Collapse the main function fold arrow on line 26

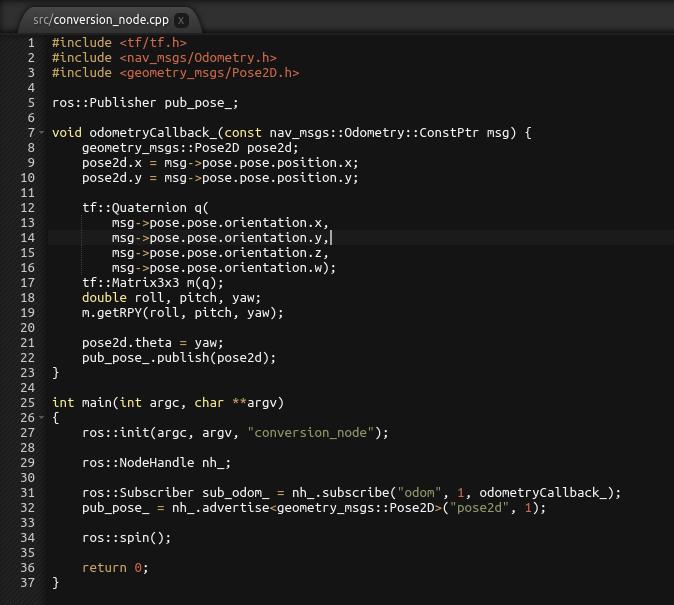click(42, 418)
